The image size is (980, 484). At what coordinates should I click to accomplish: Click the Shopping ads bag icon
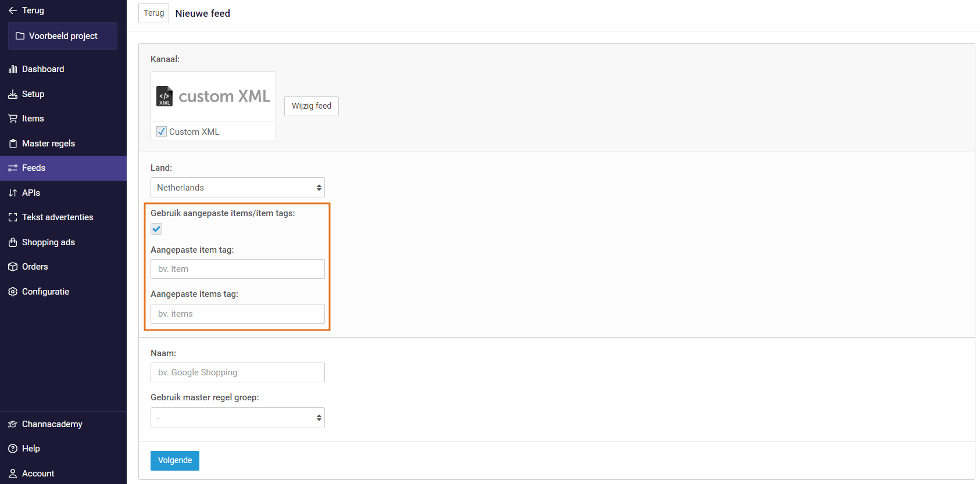(x=13, y=242)
